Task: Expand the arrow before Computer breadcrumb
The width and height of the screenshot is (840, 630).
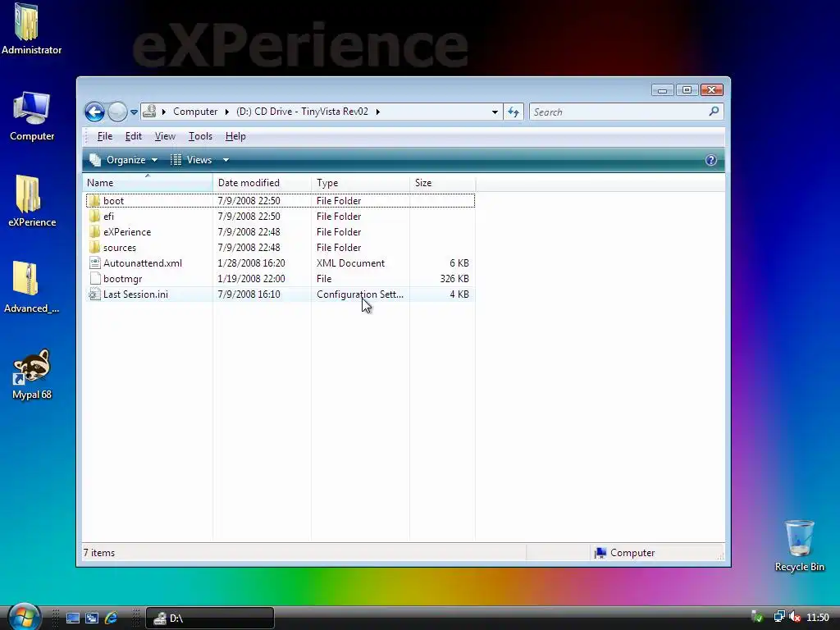Action: click(164, 112)
